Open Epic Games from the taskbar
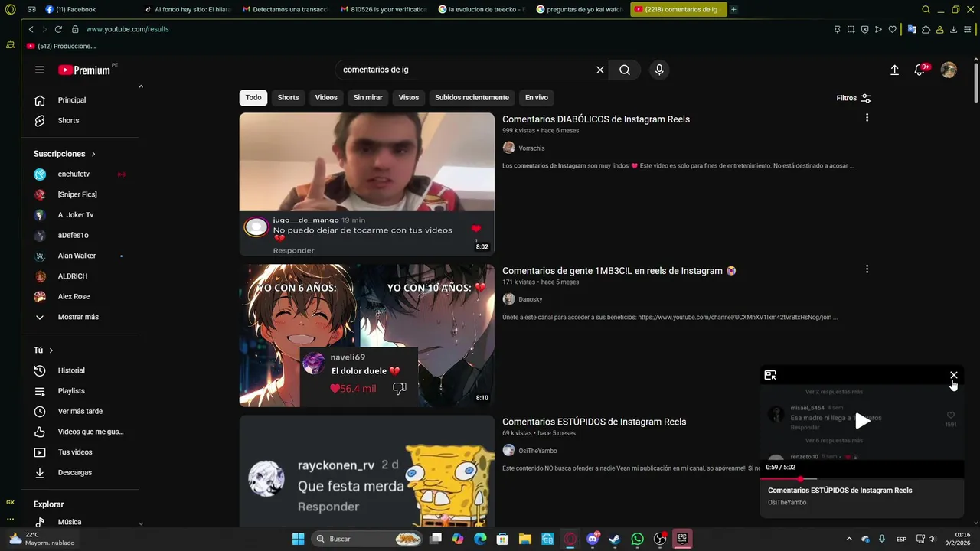 click(682, 539)
